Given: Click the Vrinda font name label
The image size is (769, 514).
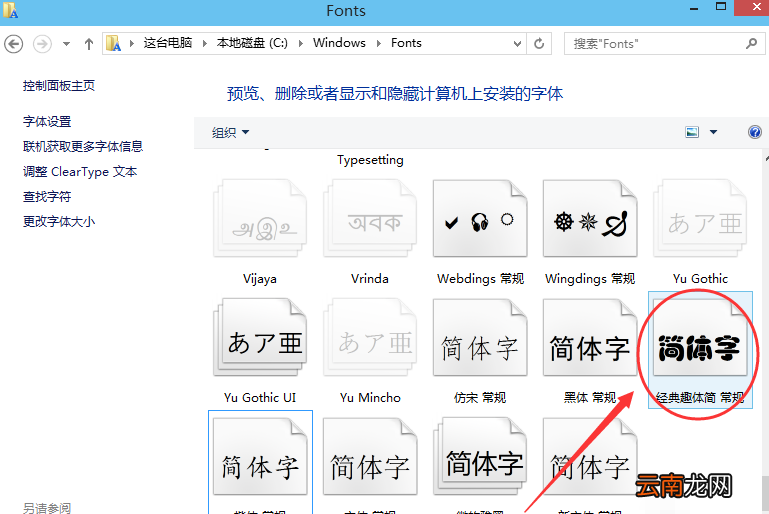Looking at the screenshot, I should pos(370,279).
